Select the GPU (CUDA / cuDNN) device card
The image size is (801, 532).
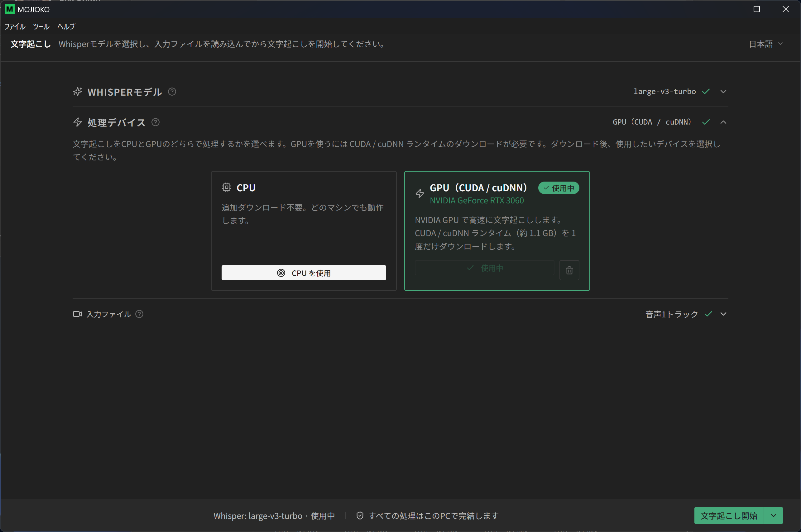tap(497, 231)
